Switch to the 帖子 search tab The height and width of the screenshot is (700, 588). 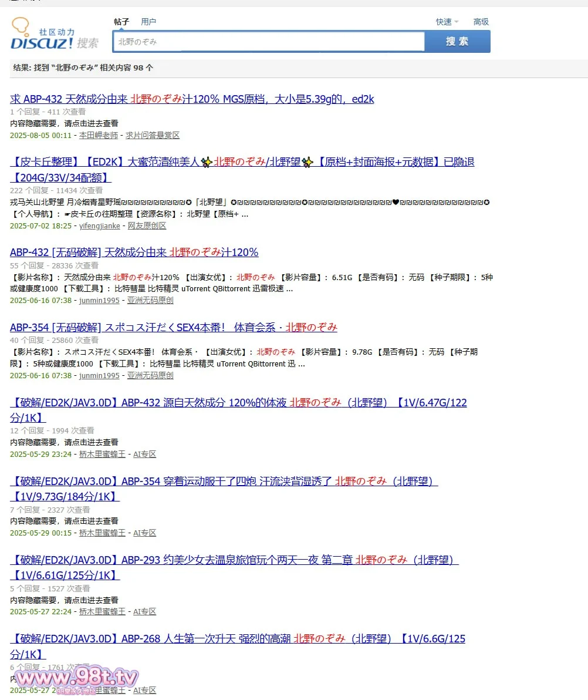pyautogui.click(x=121, y=22)
